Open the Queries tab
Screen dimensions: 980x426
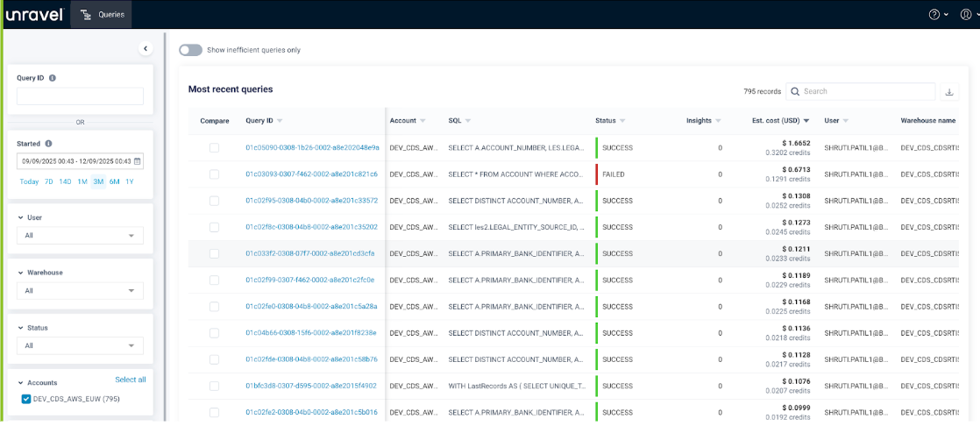click(101, 14)
